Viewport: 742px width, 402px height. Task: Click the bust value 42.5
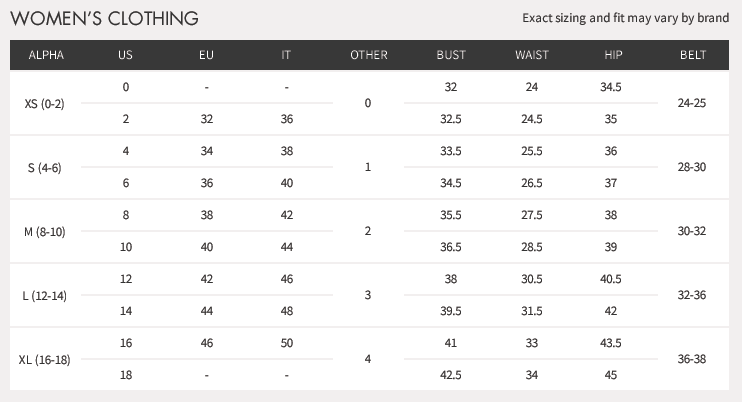point(450,375)
